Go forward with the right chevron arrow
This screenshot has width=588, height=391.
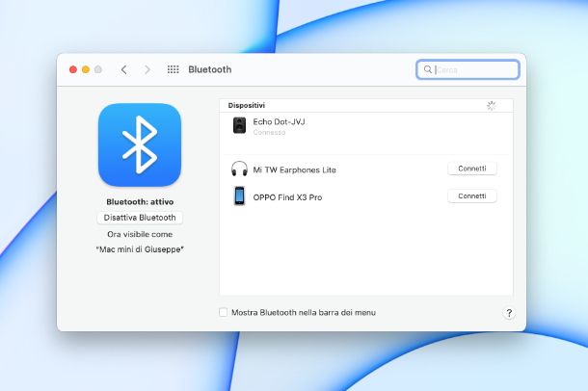pos(147,69)
